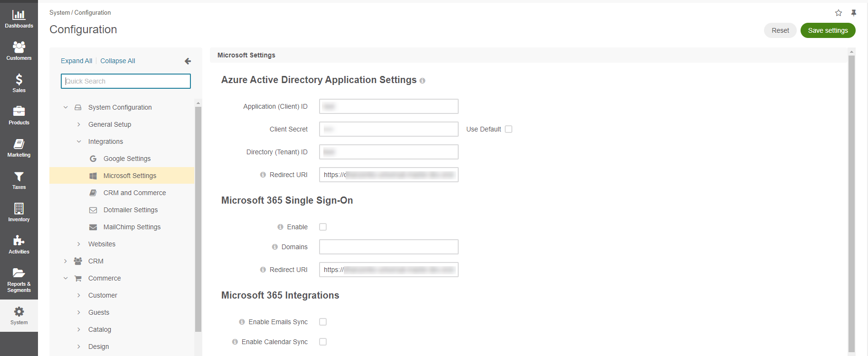868x356 pixels.
Task: Click the Commerce cart icon in the tree
Action: [x=78, y=278]
